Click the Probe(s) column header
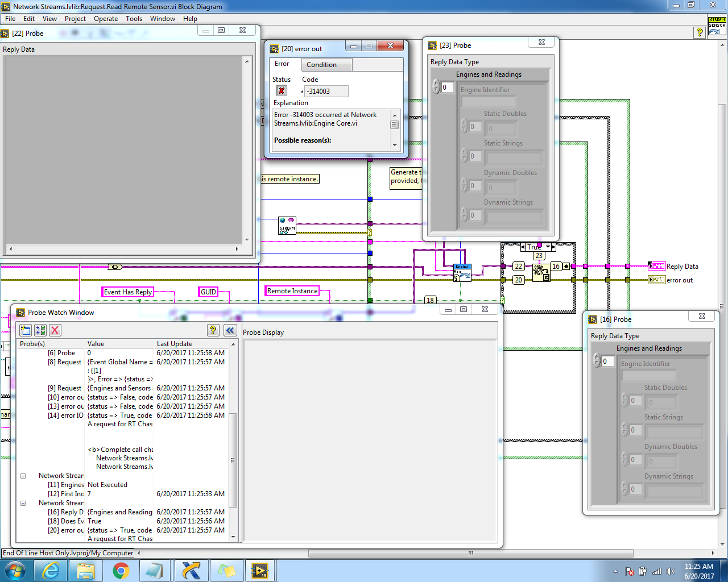The width and height of the screenshot is (728, 582). pyautogui.click(x=51, y=344)
